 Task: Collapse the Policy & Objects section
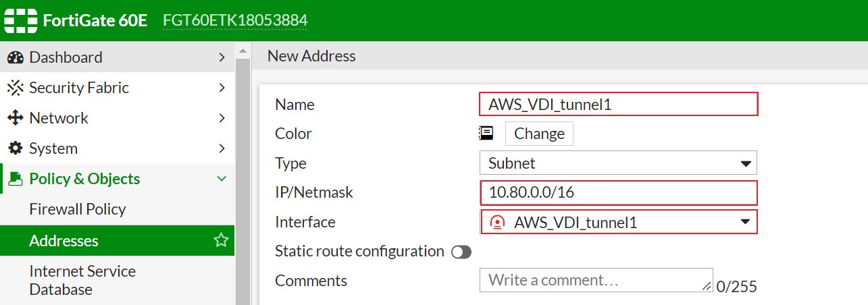[x=221, y=179]
